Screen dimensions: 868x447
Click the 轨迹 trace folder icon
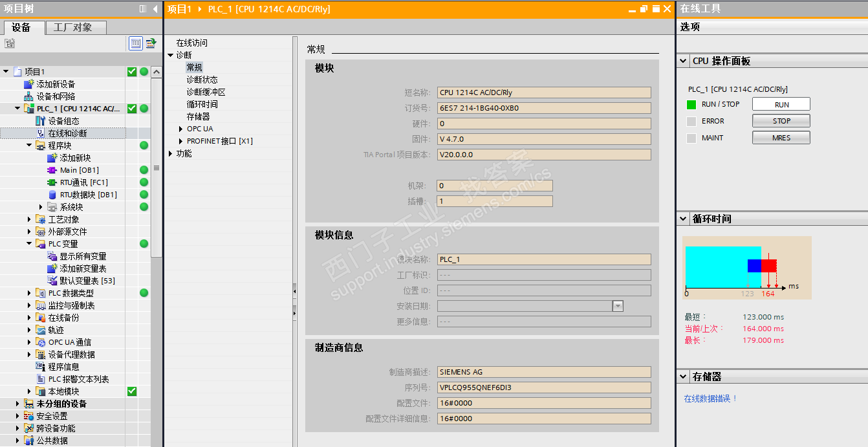click(x=41, y=330)
